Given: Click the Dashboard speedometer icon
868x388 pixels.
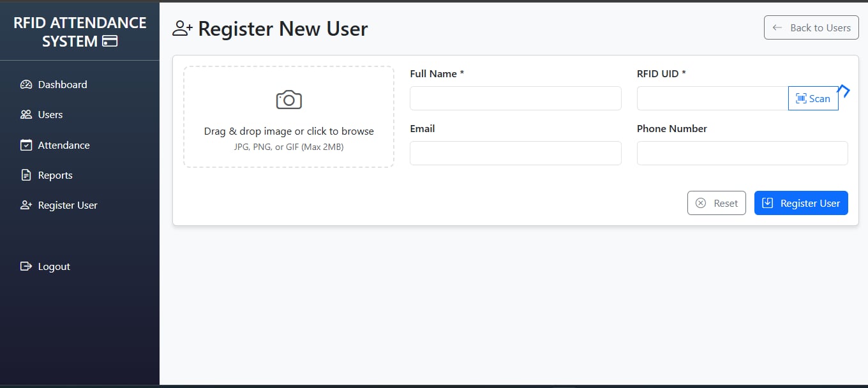Looking at the screenshot, I should (26, 84).
